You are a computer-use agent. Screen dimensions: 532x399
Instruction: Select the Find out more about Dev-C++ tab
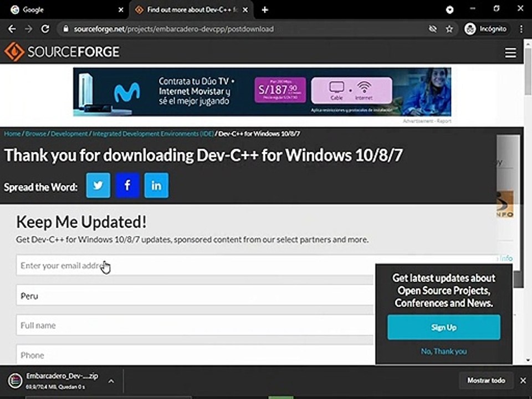pos(192,10)
